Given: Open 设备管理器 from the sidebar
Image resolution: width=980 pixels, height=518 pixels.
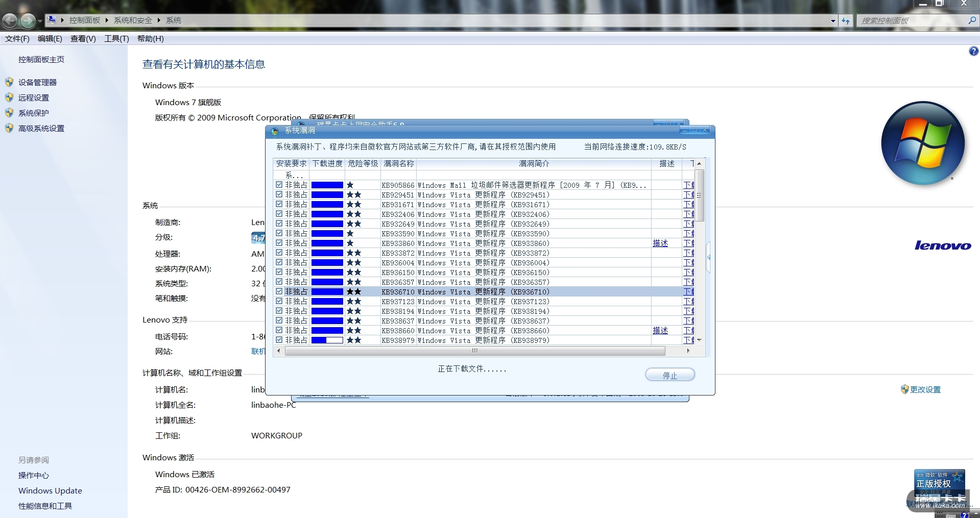Looking at the screenshot, I should pyautogui.click(x=38, y=83).
